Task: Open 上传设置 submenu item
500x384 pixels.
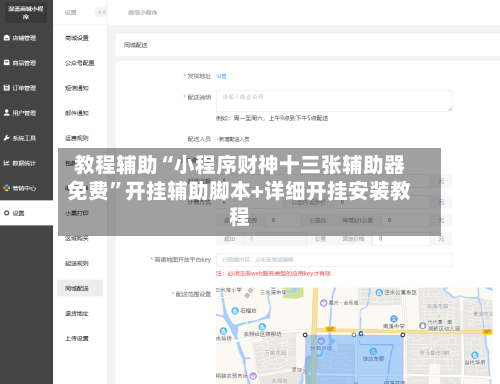Action: [x=77, y=338]
